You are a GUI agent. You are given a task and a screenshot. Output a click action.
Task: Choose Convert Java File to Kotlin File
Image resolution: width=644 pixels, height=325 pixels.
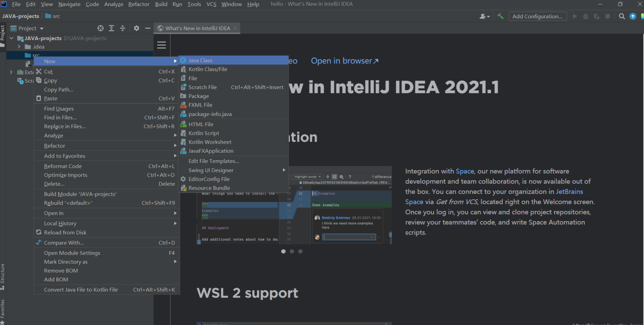[x=107, y=290]
